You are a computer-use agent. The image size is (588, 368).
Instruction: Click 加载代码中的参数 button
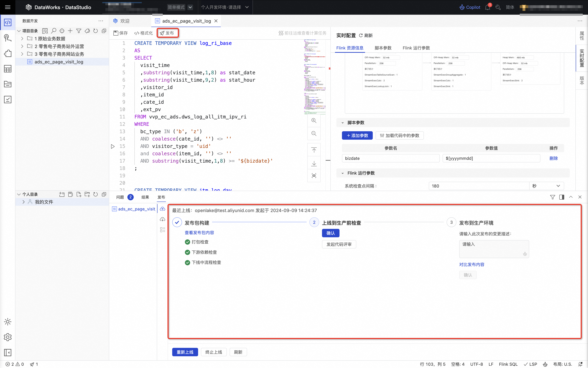coord(400,136)
